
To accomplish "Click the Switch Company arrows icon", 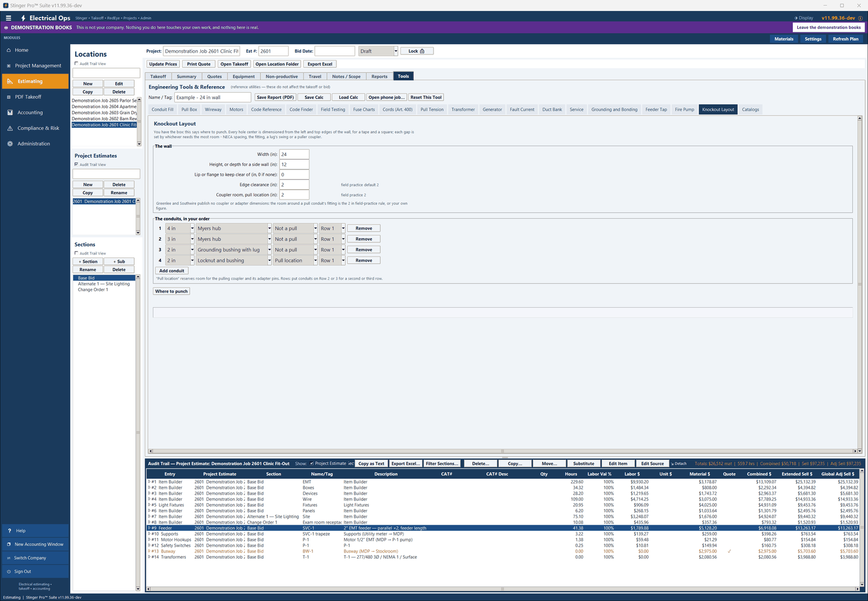I will 9,558.
